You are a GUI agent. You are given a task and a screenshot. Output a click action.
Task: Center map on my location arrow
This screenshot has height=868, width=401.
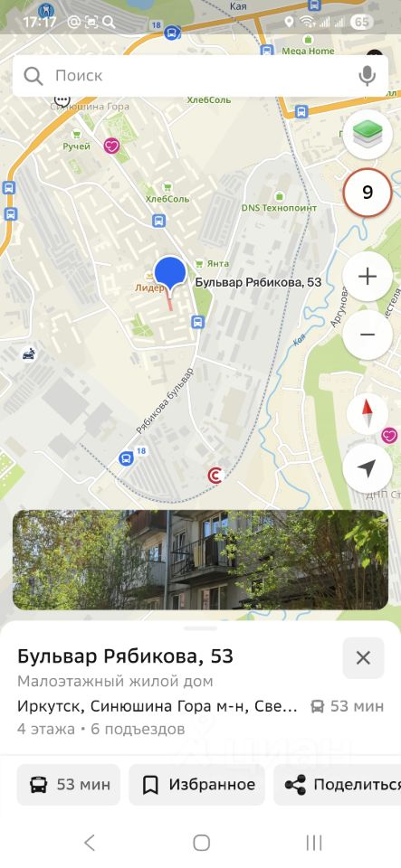(x=368, y=468)
